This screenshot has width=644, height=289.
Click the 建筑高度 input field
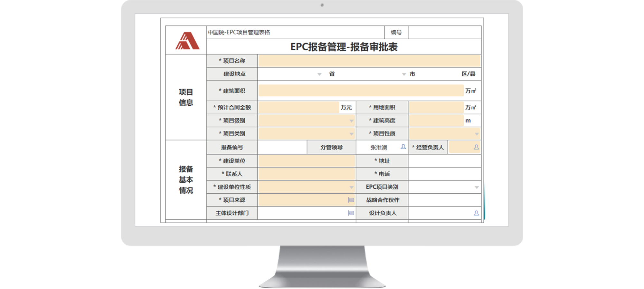click(x=436, y=120)
